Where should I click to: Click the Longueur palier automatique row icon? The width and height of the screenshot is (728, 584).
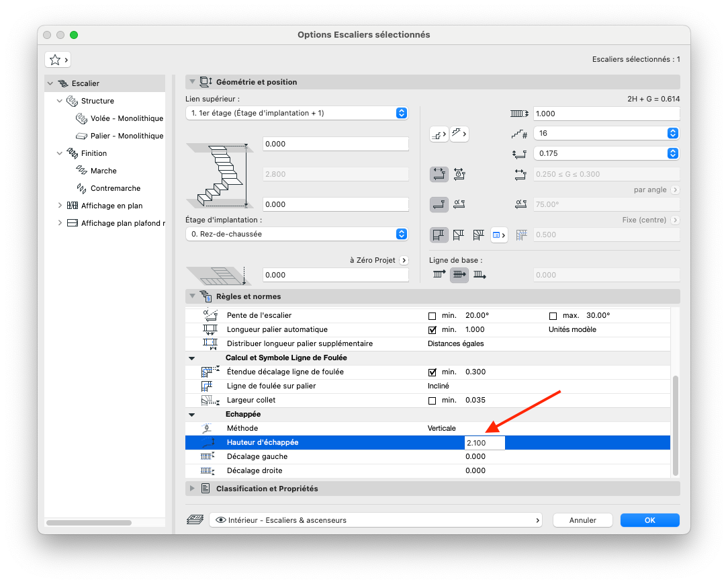point(210,329)
